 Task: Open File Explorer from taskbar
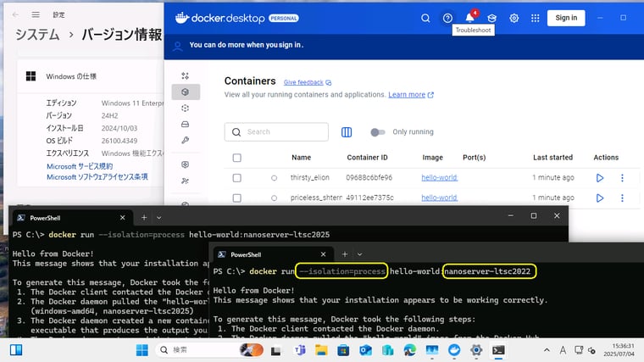[321, 350]
